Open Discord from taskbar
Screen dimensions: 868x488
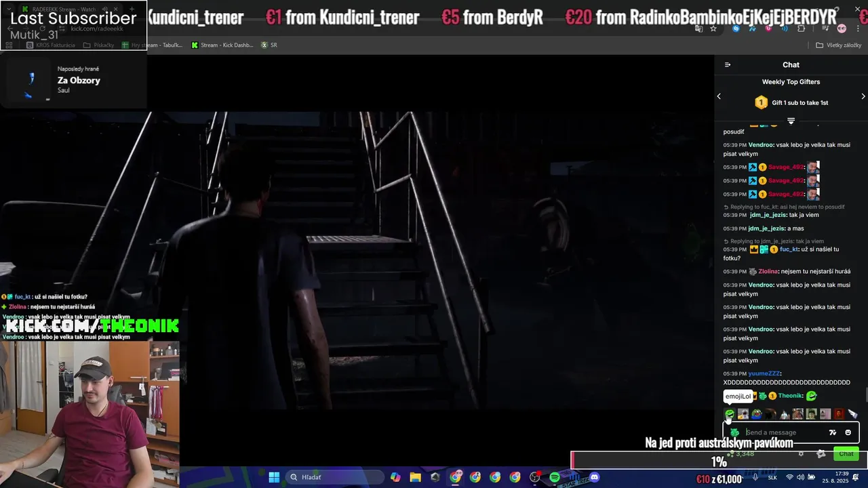(x=595, y=477)
